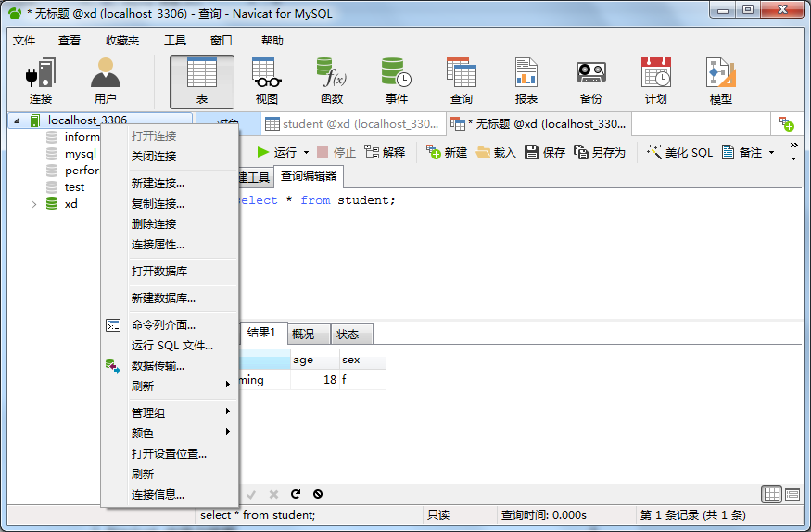Switch to grid view icon at bottom right

point(771,494)
